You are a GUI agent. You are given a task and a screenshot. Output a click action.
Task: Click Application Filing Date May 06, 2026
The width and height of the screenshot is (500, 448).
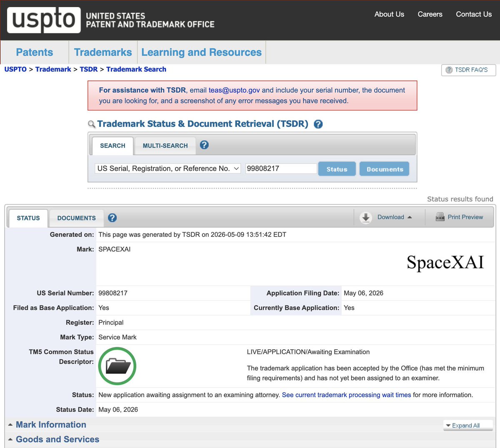(363, 293)
